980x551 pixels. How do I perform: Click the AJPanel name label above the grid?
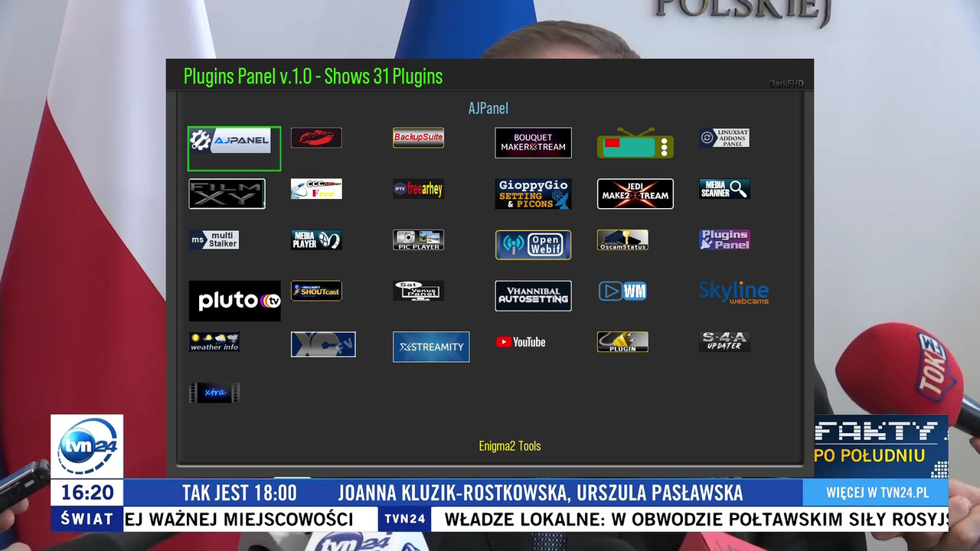pos(488,109)
